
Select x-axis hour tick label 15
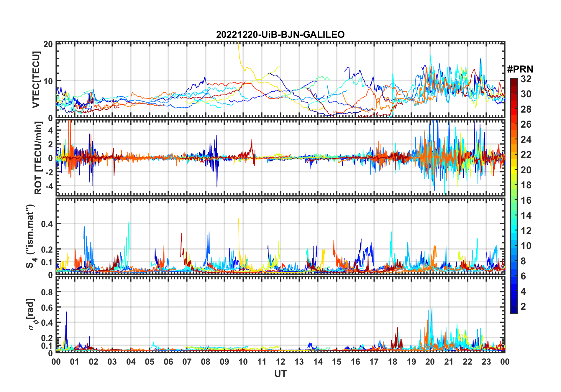click(337, 362)
